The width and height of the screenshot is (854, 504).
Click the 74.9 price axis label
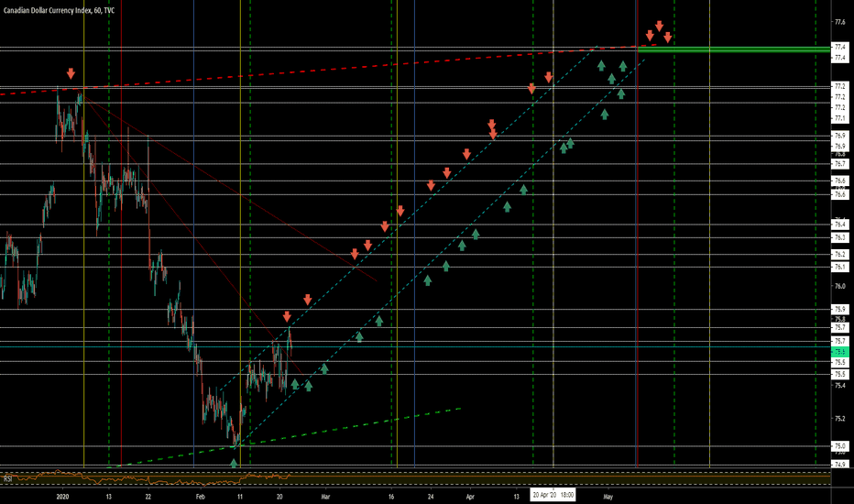(x=840, y=465)
